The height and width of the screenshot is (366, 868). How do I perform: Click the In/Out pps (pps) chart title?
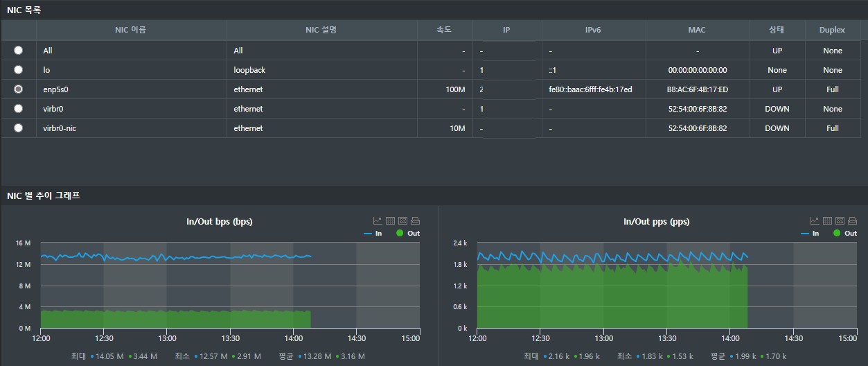point(657,222)
